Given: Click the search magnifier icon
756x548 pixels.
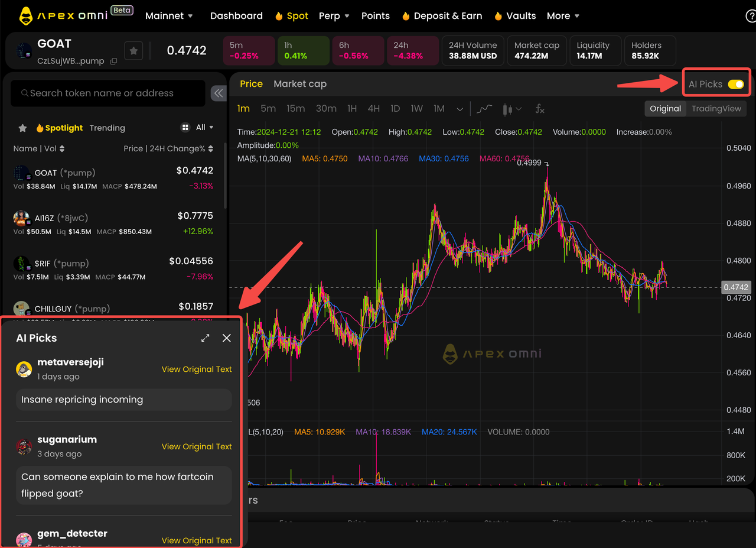Looking at the screenshot, I should [25, 93].
